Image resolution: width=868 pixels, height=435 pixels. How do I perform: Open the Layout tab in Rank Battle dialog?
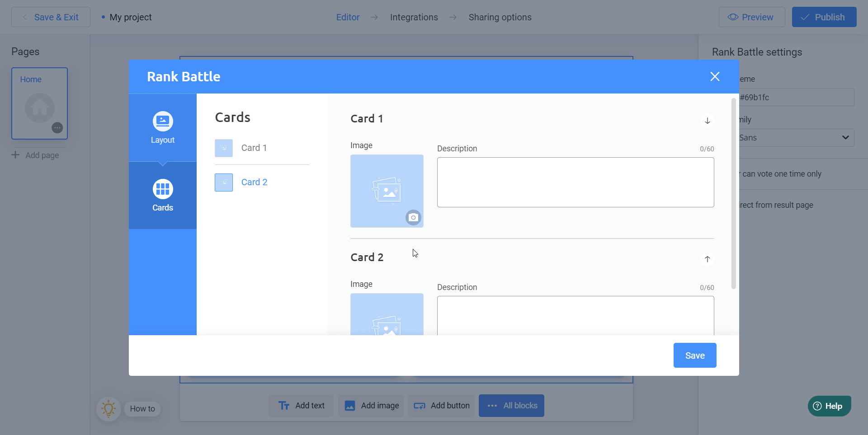pyautogui.click(x=163, y=127)
